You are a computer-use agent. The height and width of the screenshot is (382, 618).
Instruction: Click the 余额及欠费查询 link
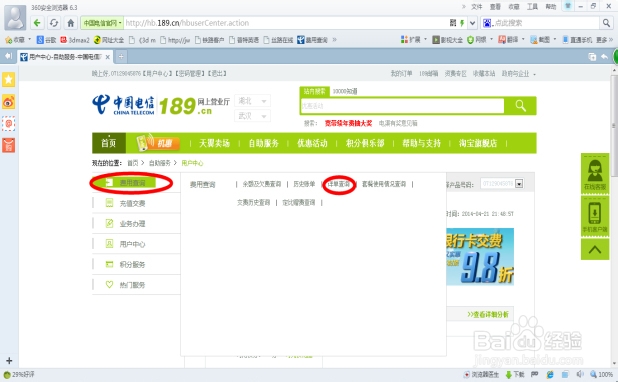tap(262, 184)
